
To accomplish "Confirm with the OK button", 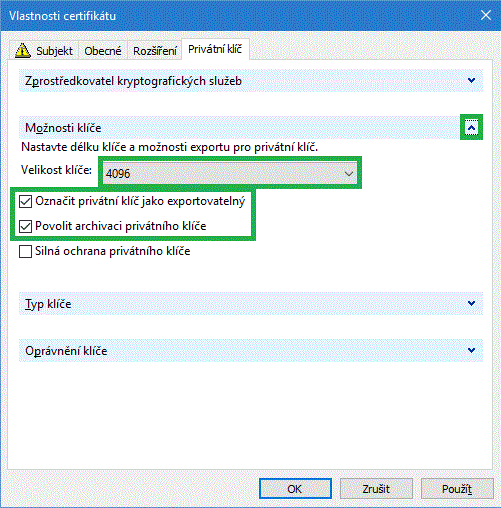I will 295,489.
